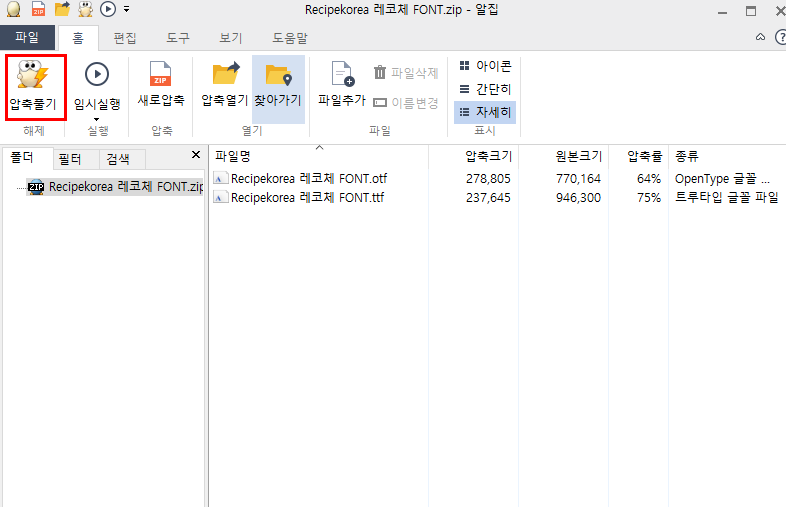Click the 새로압축 ZIP icon
786x507 pixels.
[160, 74]
